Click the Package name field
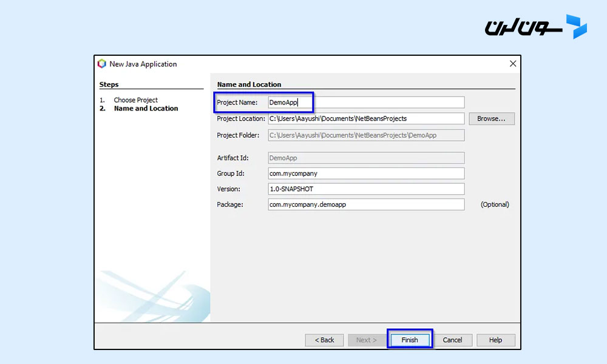The width and height of the screenshot is (607, 364). pyautogui.click(x=366, y=205)
